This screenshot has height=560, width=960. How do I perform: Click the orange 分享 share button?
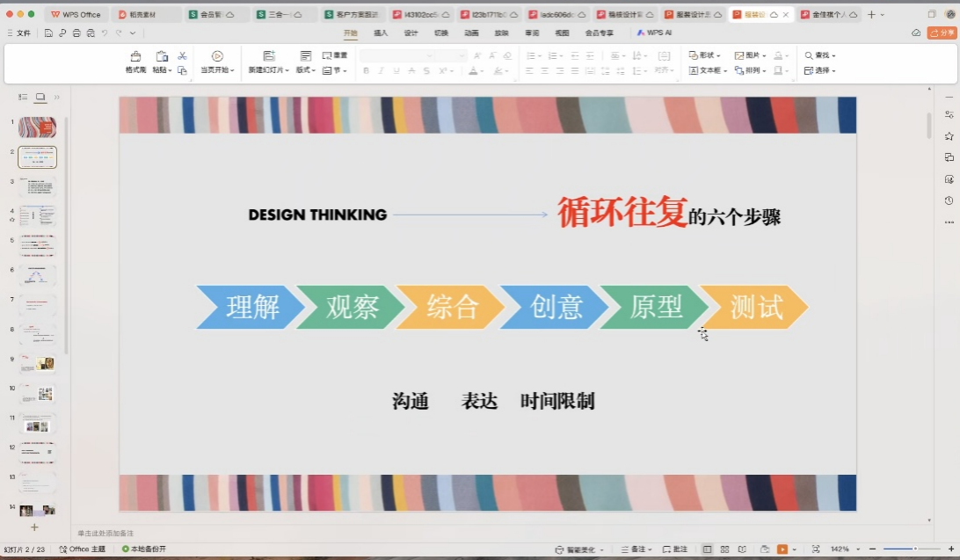941,33
